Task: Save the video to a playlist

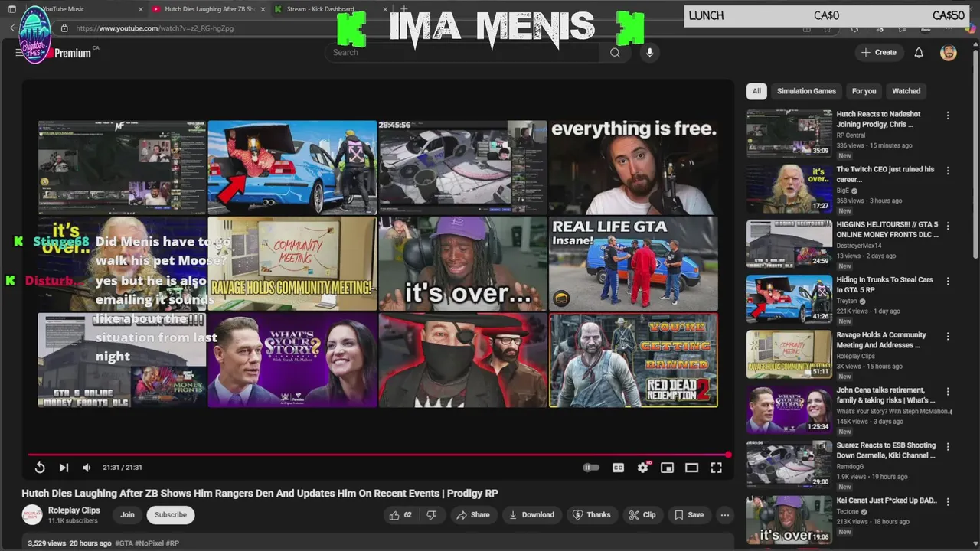Action: point(688,515)
